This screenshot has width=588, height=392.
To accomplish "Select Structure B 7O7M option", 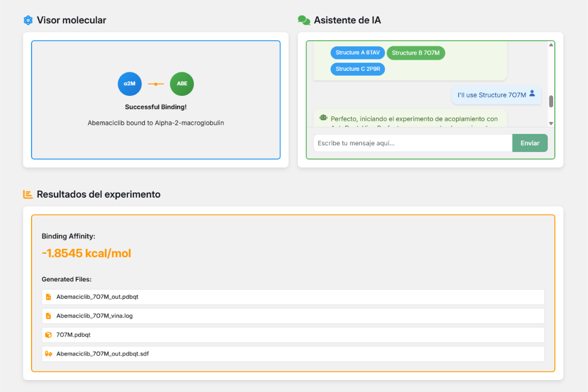I will pos(416,53).
